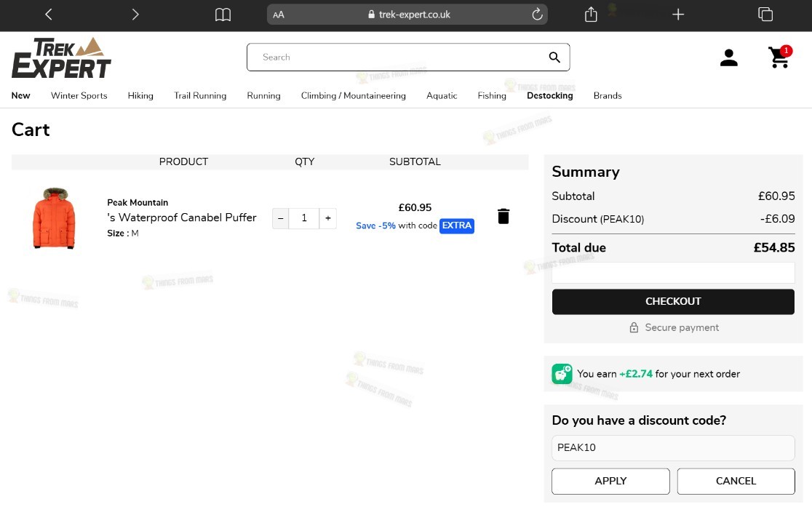Image resolution: width=812 pixels, height=507 pixels.
Task: Click the green piggy bank reward icon
Action: [x=562, y=374]
